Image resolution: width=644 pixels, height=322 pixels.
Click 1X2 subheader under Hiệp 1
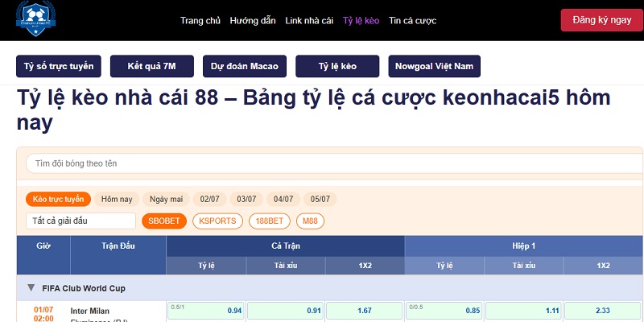point(603,266)
